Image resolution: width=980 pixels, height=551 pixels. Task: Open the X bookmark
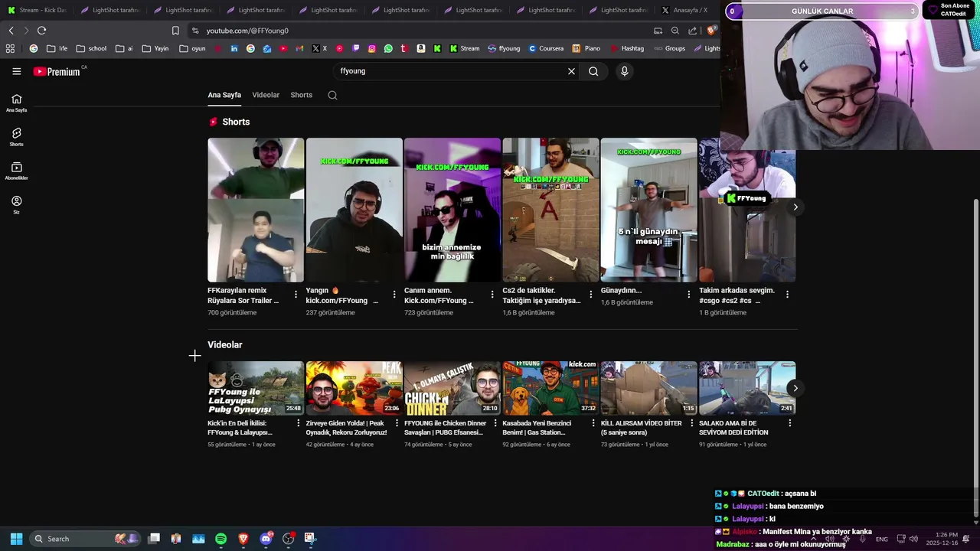(319, 48)
